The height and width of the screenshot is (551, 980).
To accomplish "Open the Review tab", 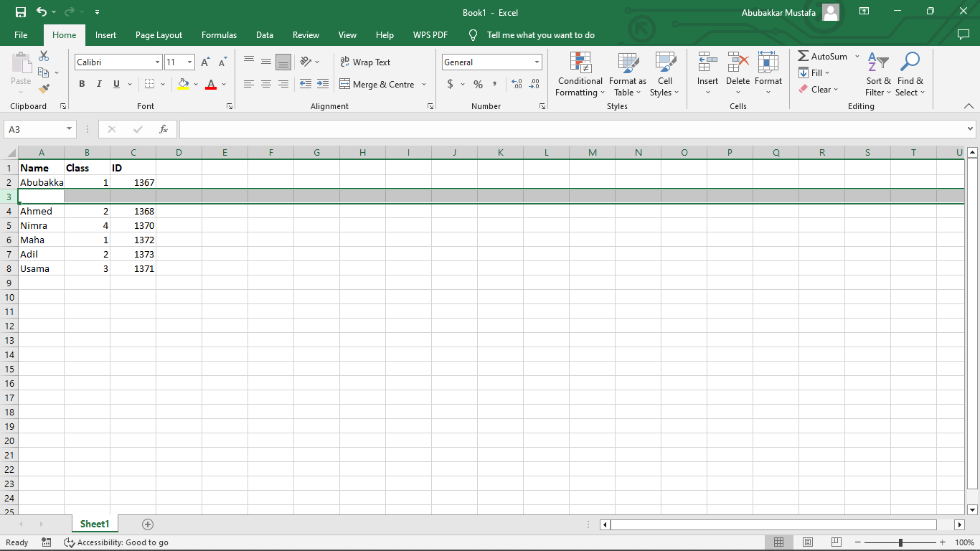I will tap(306, 34).
